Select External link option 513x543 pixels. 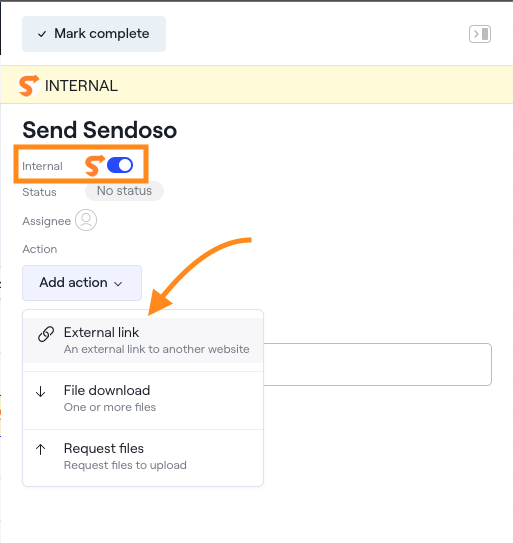[x=143, y=340]
